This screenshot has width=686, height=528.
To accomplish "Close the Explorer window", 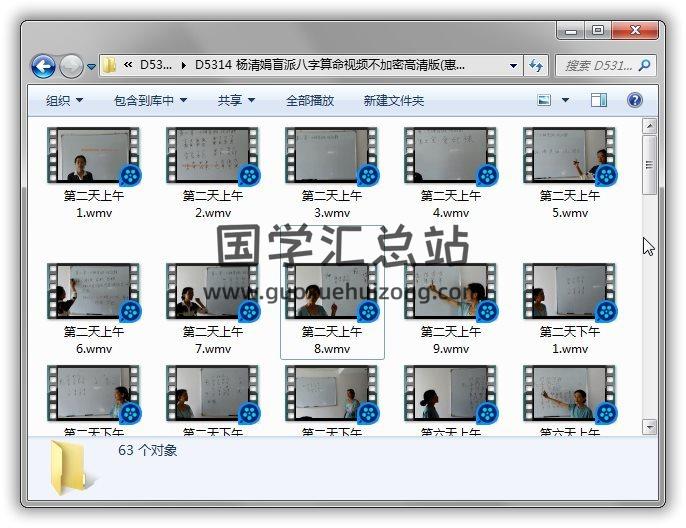I will [x=635, y=31].
